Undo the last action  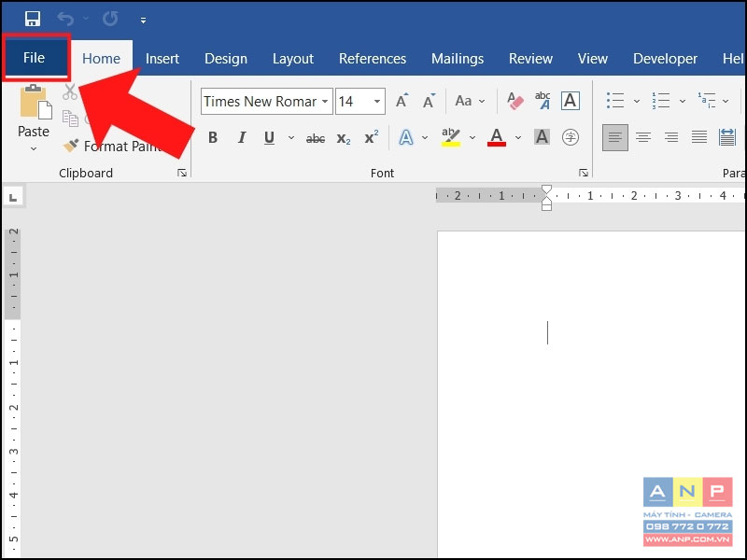coord(65,19)
